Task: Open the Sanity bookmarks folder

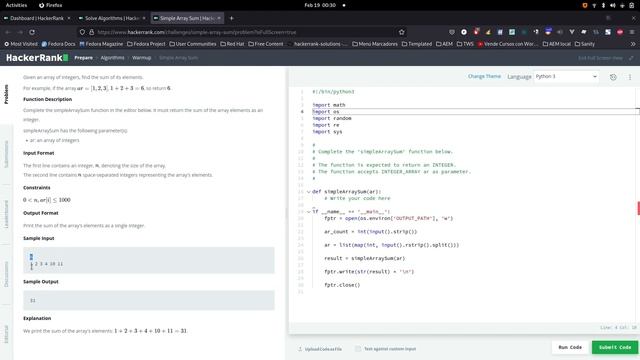Action: [584, 44]
